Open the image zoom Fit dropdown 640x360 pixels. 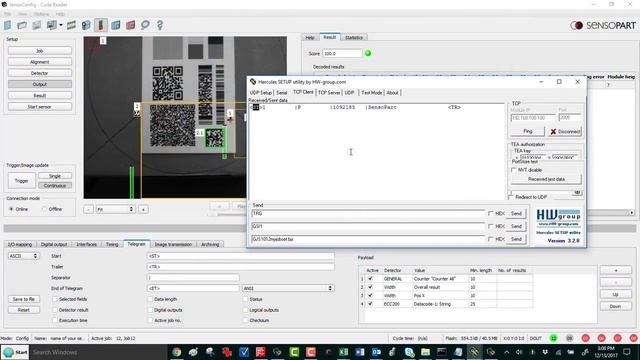tap(116, 209)
